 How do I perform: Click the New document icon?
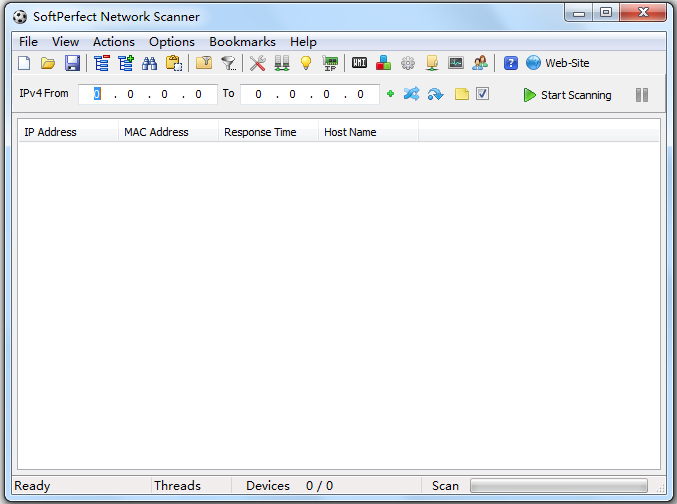[24, 63]
